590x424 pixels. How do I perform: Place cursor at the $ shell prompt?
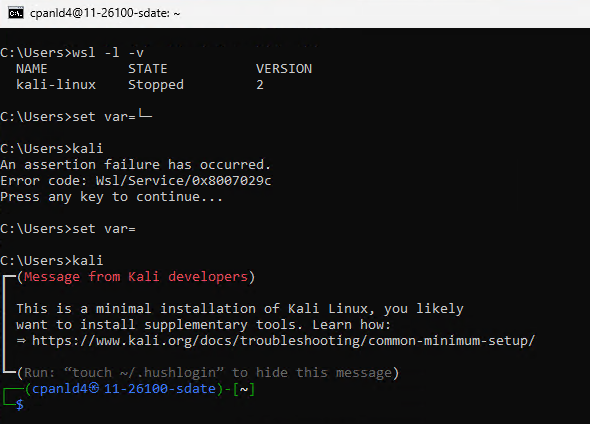[20, 405]
